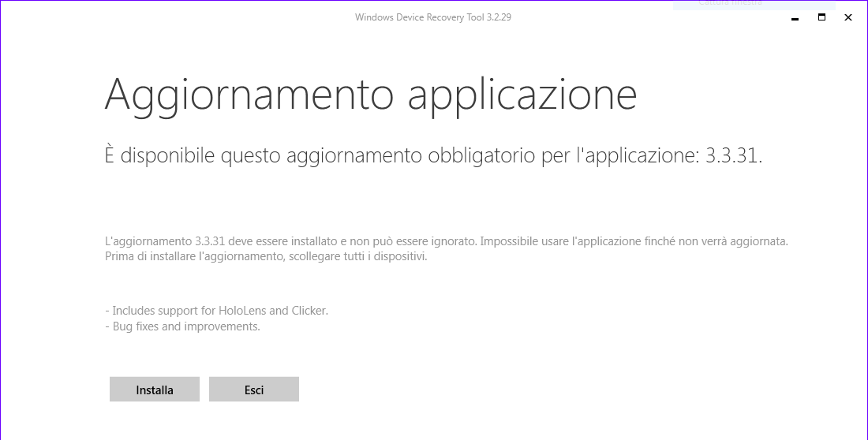Click the Impossibile usare l'applicazione sentence
Viewport: 868px width, 440px height.
634,241
